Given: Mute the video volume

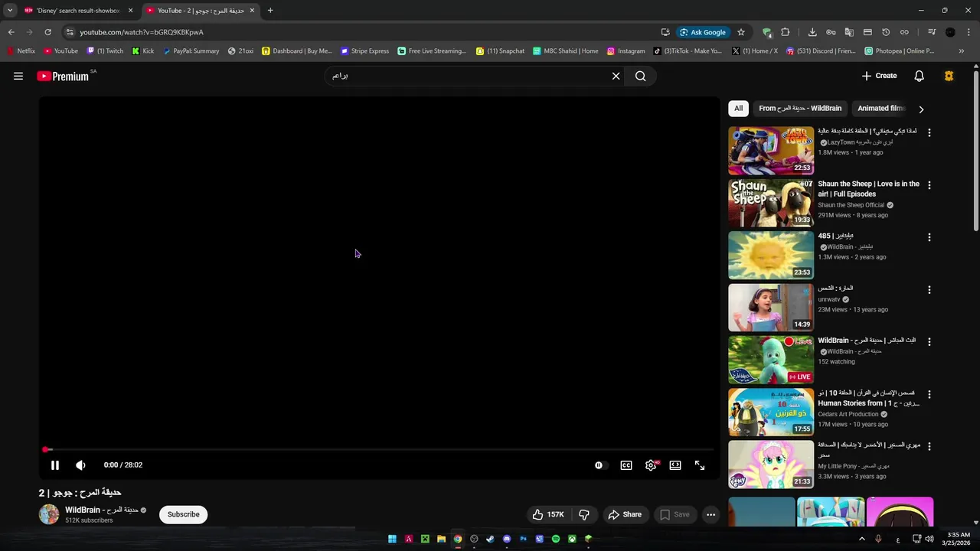Looking at the screenshot, I should coord(80,465).
